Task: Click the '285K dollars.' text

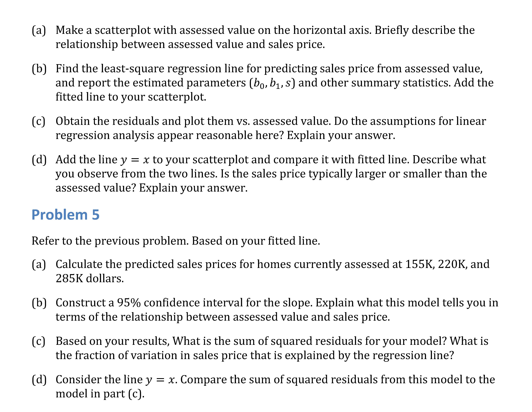Action: [90, 278]
